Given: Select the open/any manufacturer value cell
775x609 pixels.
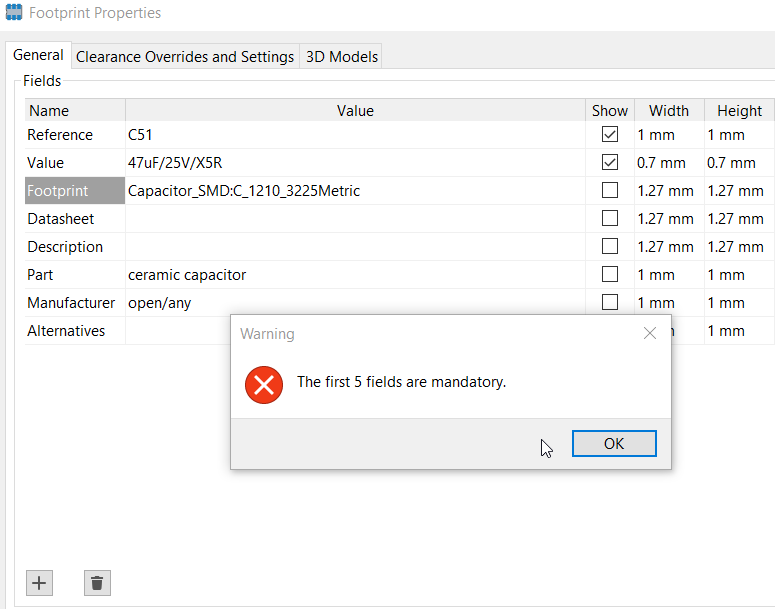Looking at the screenshot, I should [x=355, y=303].
